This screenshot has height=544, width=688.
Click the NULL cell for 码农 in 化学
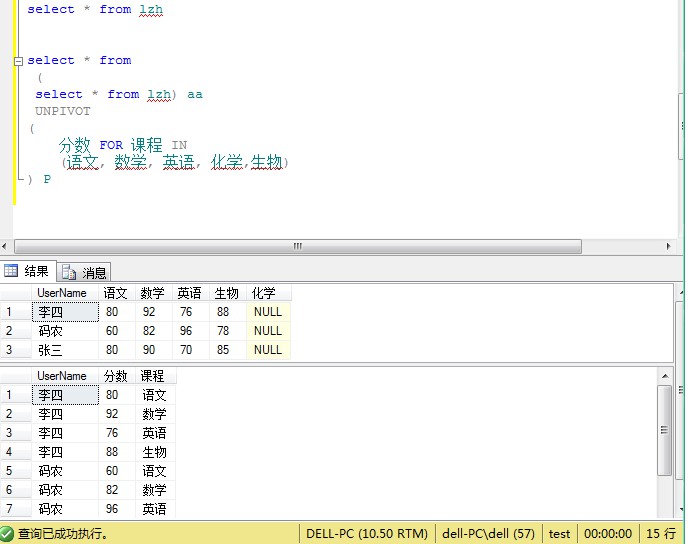(268, 331)
